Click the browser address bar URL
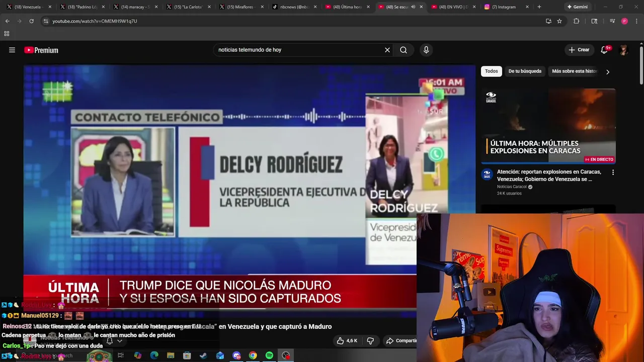 pos(95,21)
